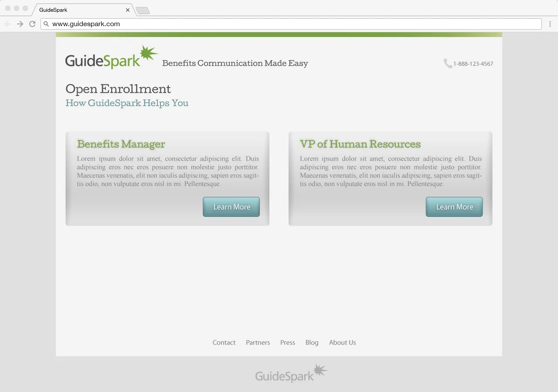The height and width of the screenshot is (392, 558).
Task: Click Learn More for VP of Human Resources
Action: (454, 207)
